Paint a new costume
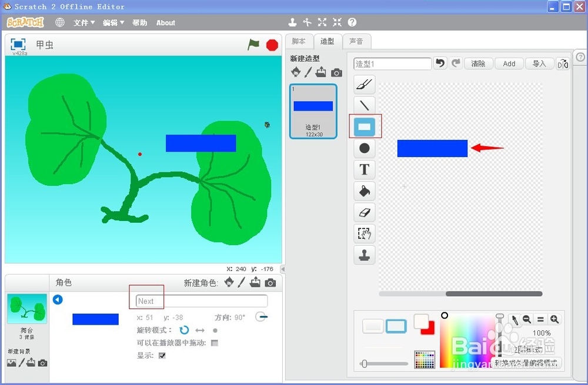588x385 pixels. click(x=308, y=72)
